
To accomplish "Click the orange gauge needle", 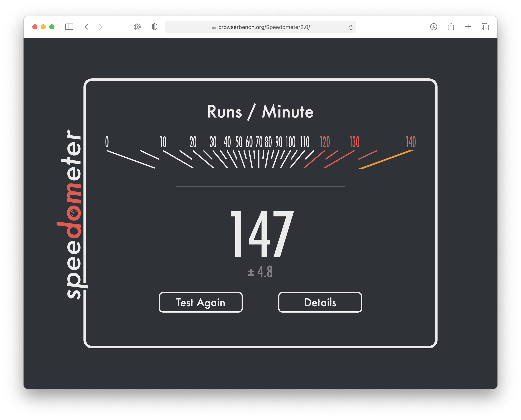I will (386, 159).
